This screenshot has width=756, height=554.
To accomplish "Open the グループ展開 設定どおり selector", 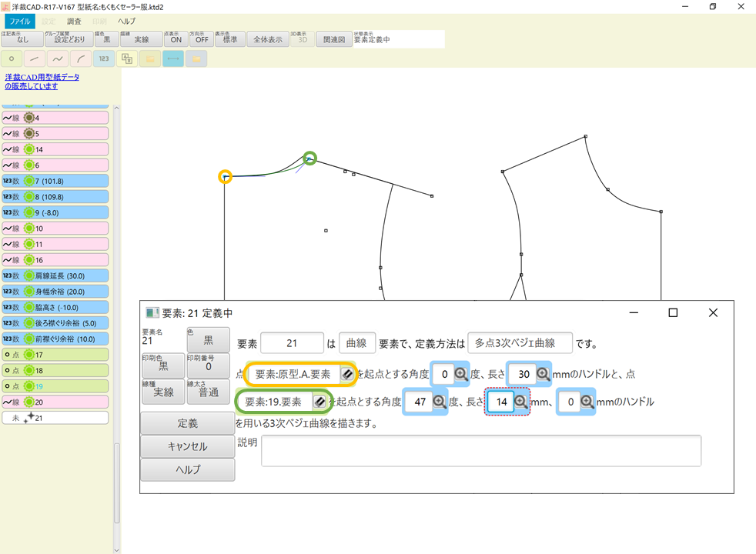I will [x=69, y=38].
